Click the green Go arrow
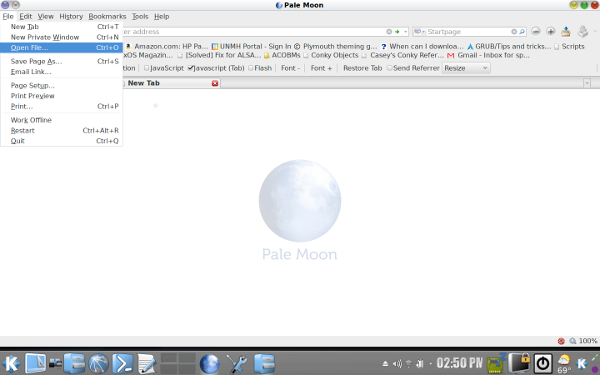This screenshot has height=375, width=600. coord(397,32)
